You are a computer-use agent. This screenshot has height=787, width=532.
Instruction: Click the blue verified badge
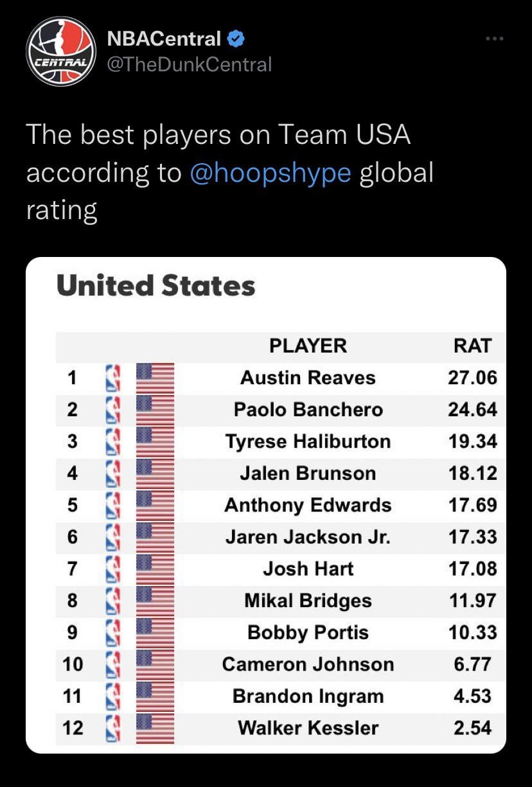[236, 39]
